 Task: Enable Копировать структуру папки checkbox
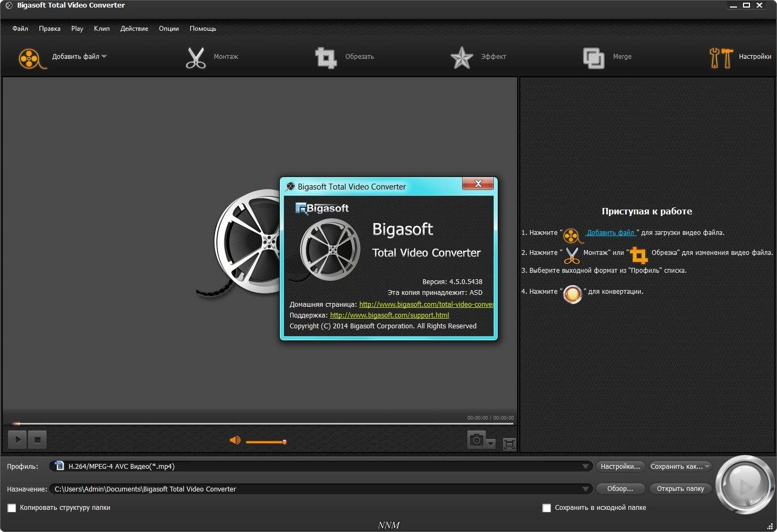pos(12,508)
